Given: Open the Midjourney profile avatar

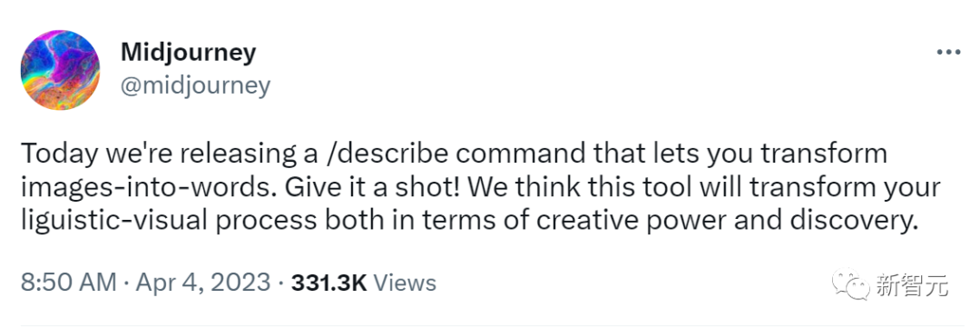Looking at the screenshot, I should click(x=60, y=69).
